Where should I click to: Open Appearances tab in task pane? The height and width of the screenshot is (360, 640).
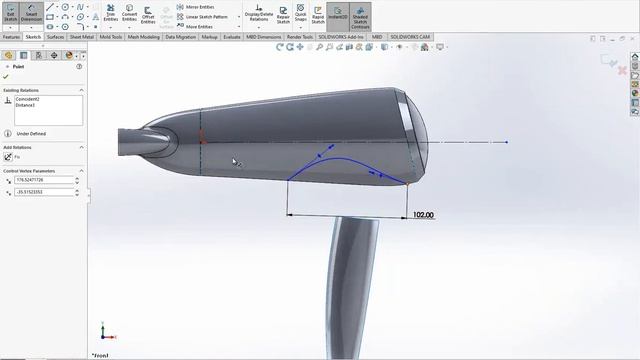(635, 93)
